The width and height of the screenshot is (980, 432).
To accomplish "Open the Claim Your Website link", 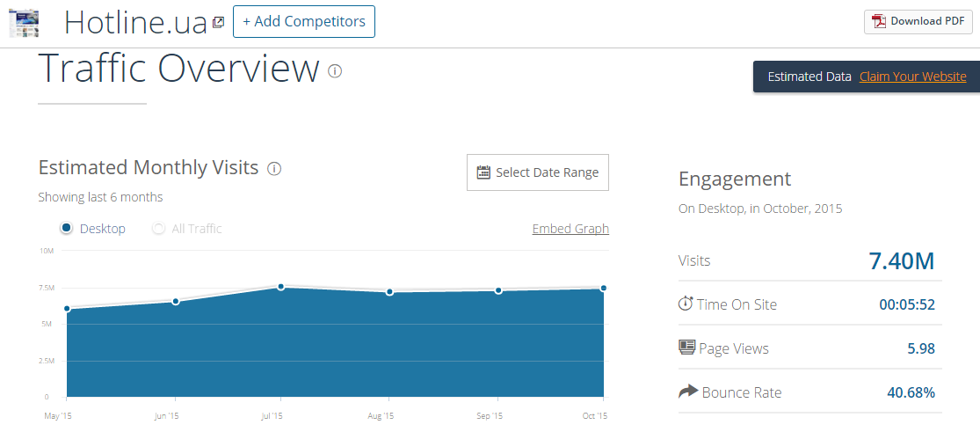I will pyautogui.click(x=912, y=77).
